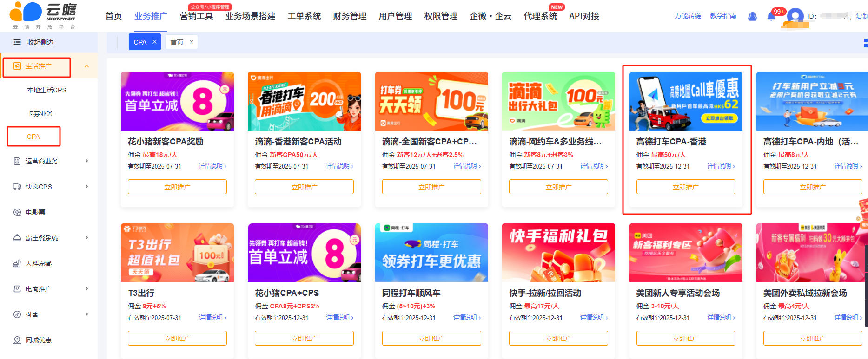Expand the 快递CPS submenu
This screenshot has height=359, width=868.
(86, 187)
